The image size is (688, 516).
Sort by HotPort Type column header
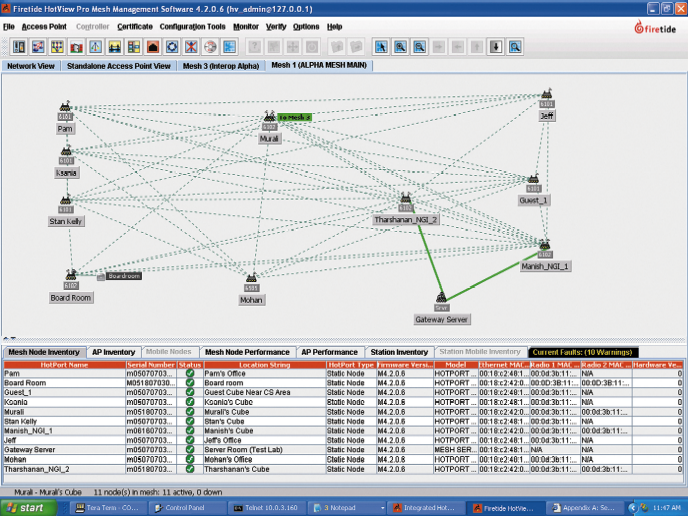351,365
